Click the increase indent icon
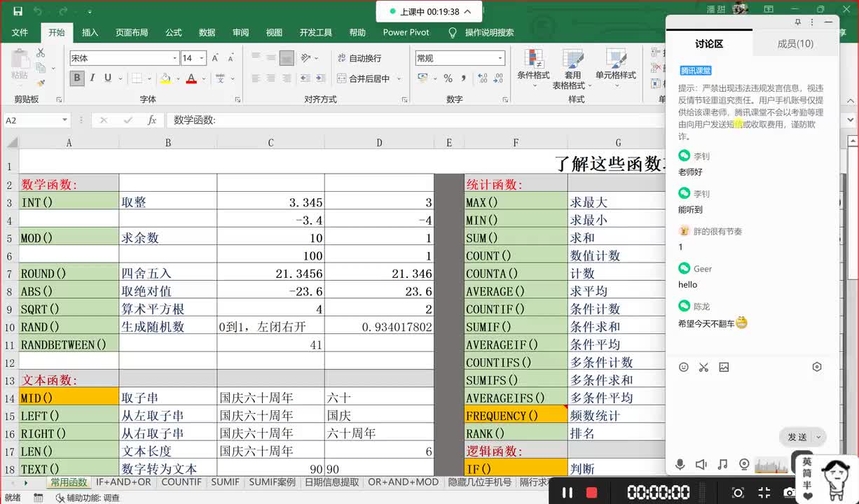Screen dimensions: 859x504 (322, 78)
